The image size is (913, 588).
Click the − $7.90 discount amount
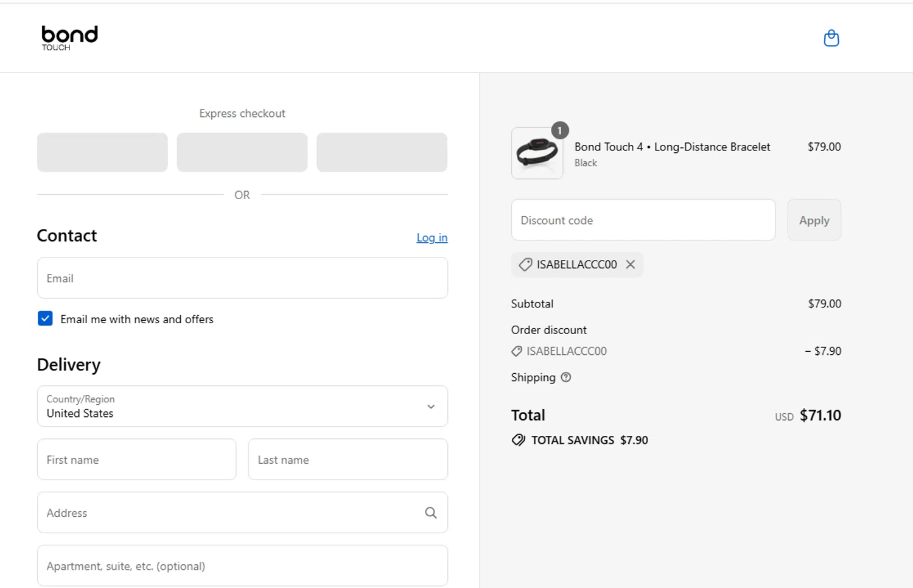pos(823,351)
